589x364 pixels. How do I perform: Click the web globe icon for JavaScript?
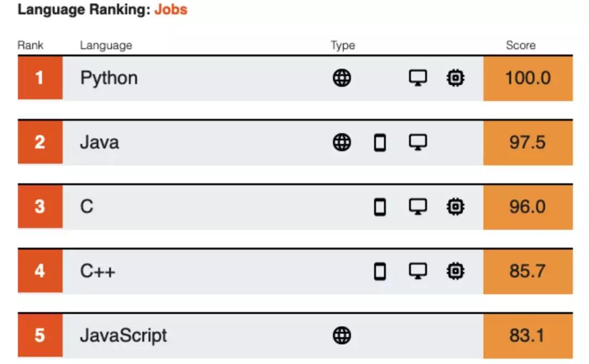click(342, 335)
